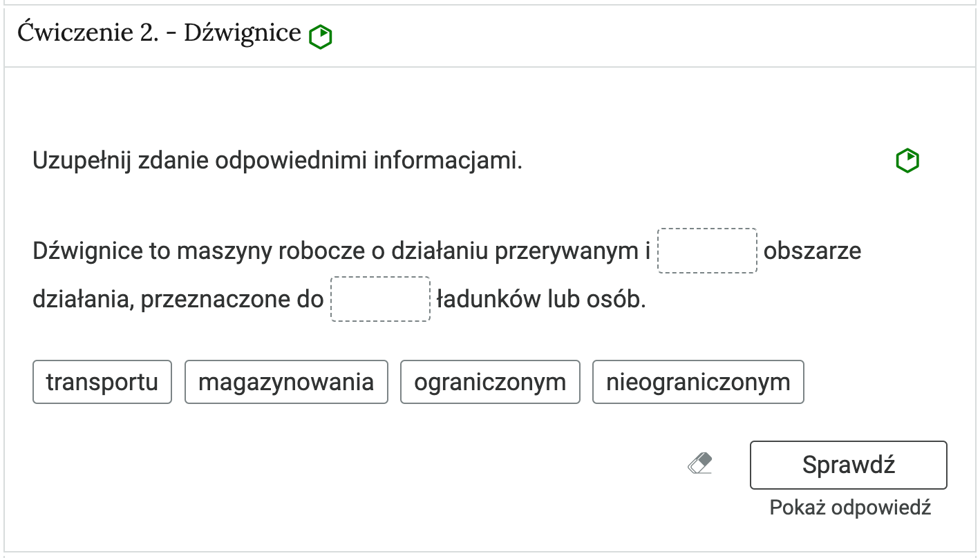
Task: Click the green hexagon icon beside the Ćwiczenie 2 heading
Action: pyautogui.click(x=321, y=36)
